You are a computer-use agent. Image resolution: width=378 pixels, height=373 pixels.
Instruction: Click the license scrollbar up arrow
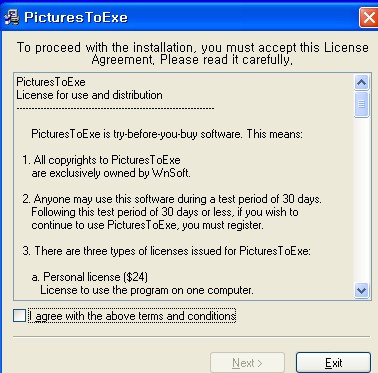pos(362,82)
